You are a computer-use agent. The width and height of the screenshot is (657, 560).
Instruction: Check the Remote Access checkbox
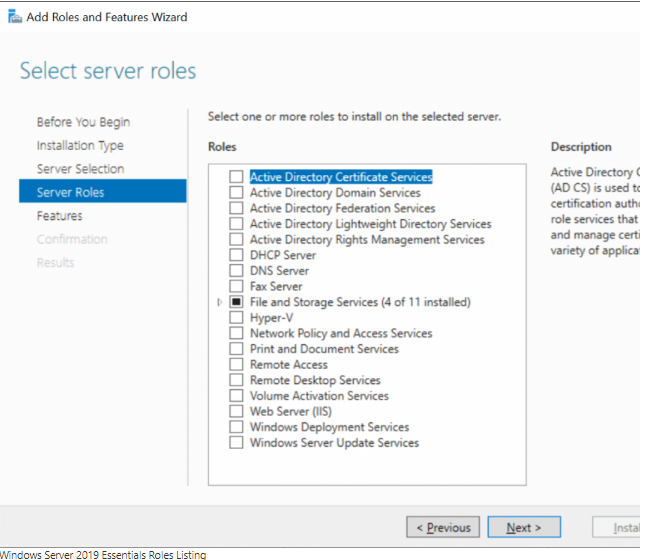click(x=236, y=364)
